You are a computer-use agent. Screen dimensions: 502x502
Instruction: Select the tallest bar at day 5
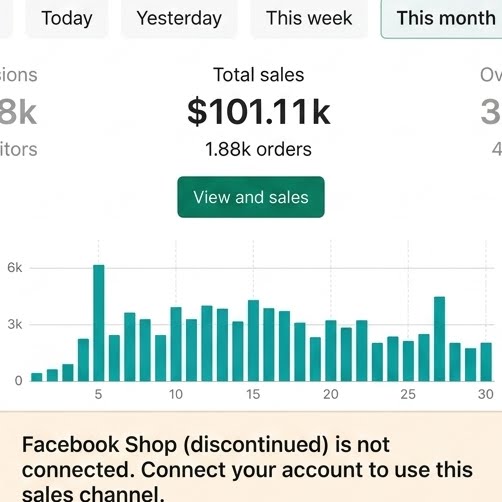99,323
